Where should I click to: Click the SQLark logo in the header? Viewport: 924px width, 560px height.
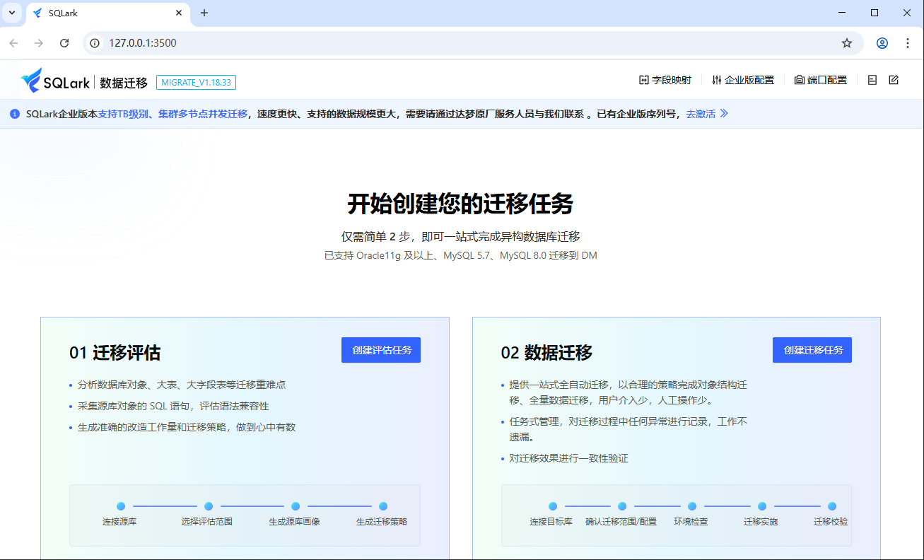click(55, 81)
